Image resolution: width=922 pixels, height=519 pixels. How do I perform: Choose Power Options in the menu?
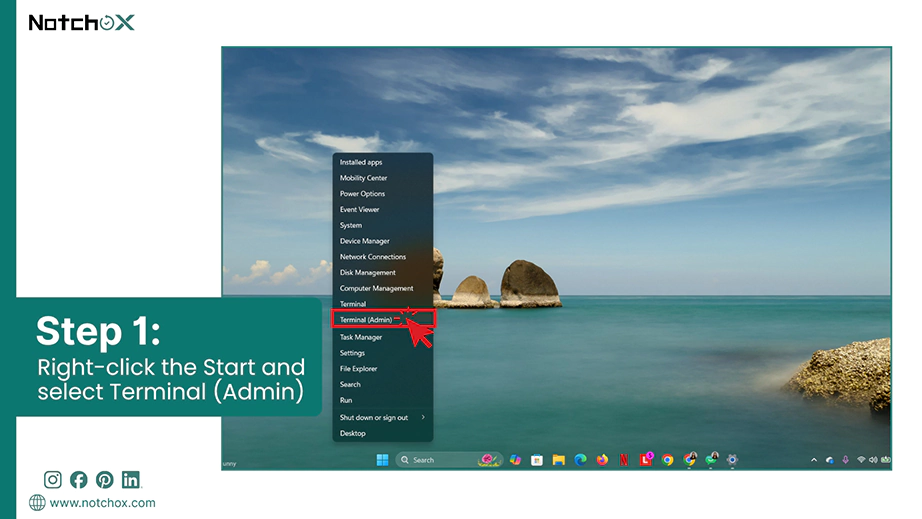click(x=383, y=194)
